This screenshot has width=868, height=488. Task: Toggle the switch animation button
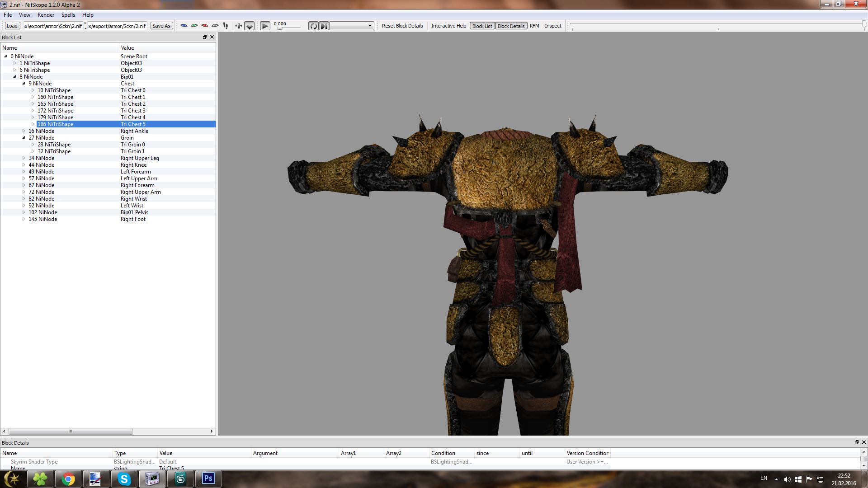point(324,26)
